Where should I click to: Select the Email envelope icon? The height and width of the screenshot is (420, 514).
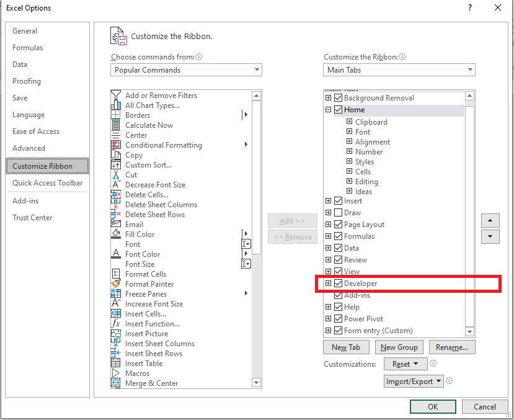coord(116,225)
